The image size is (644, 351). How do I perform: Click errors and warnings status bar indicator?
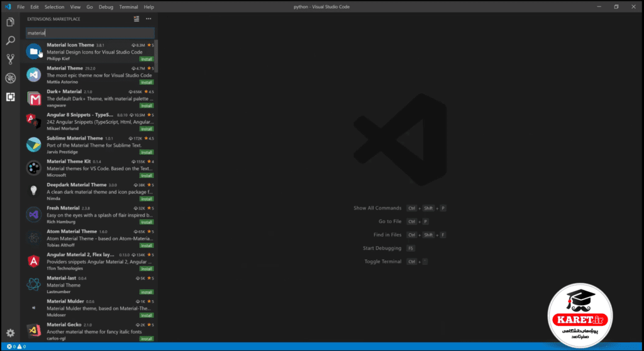[x=16, y=347]
